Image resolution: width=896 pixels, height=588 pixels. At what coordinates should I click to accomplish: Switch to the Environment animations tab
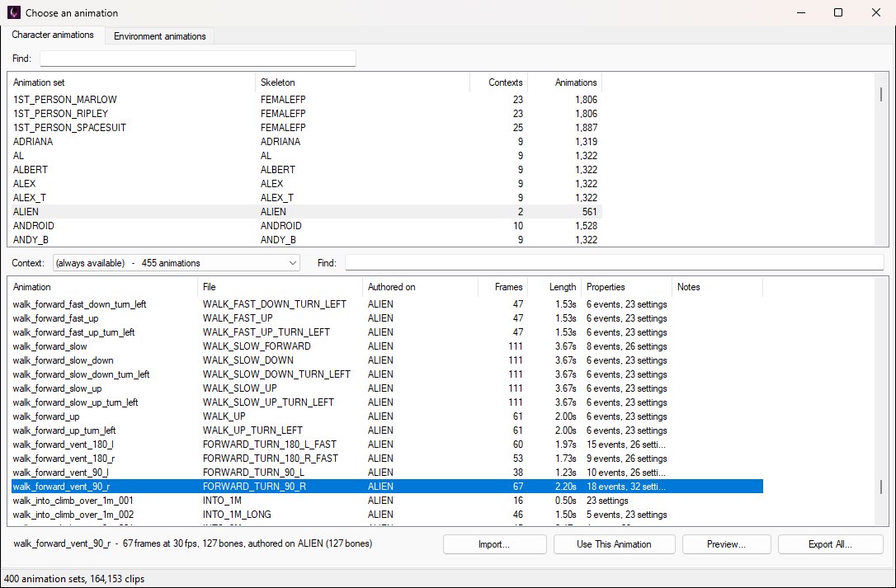pyautogui.click(x=159, y=36)
